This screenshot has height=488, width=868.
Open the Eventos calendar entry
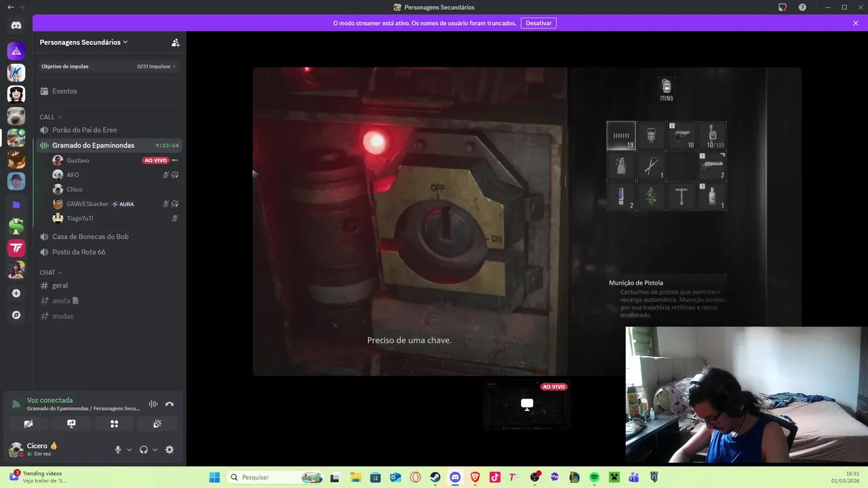pyautogui.click(x=109, y=91)
